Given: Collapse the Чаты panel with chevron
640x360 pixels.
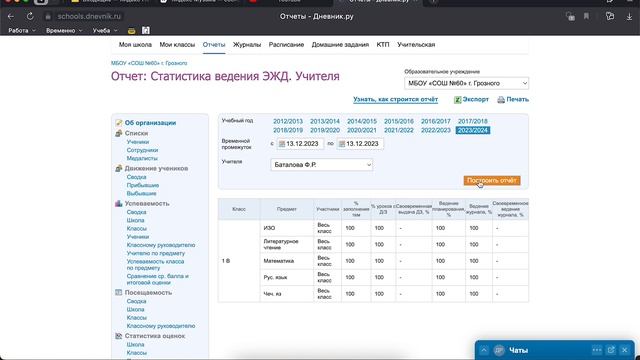Looking at the screenshot, I should [x=484, y=350].
